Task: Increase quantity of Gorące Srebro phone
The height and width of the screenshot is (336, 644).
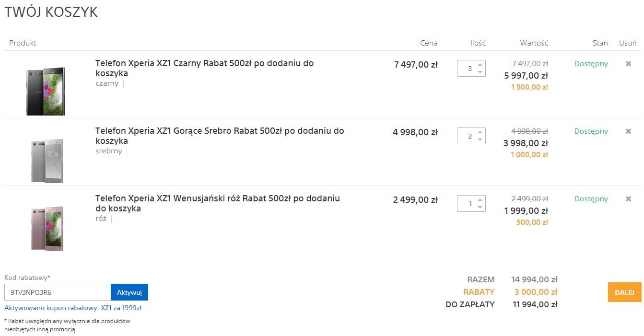Action: click(480, 132)
